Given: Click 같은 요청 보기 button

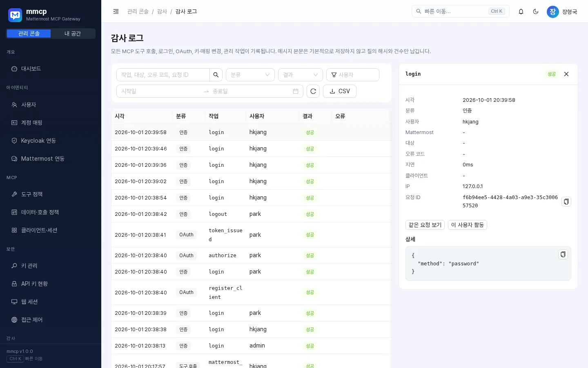Looking at the screenshot, I should pyautogui.click(x=425, y=225).
